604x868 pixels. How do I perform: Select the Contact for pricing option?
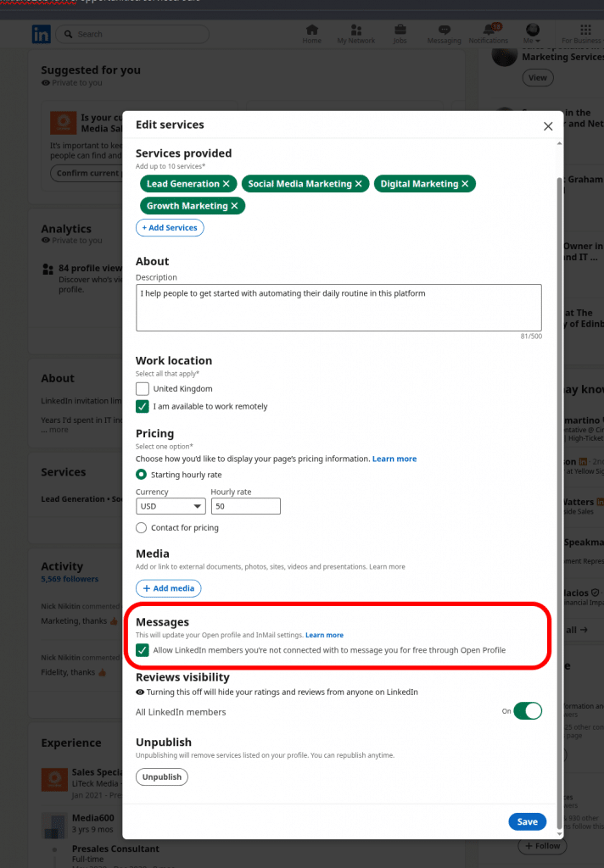142,527
